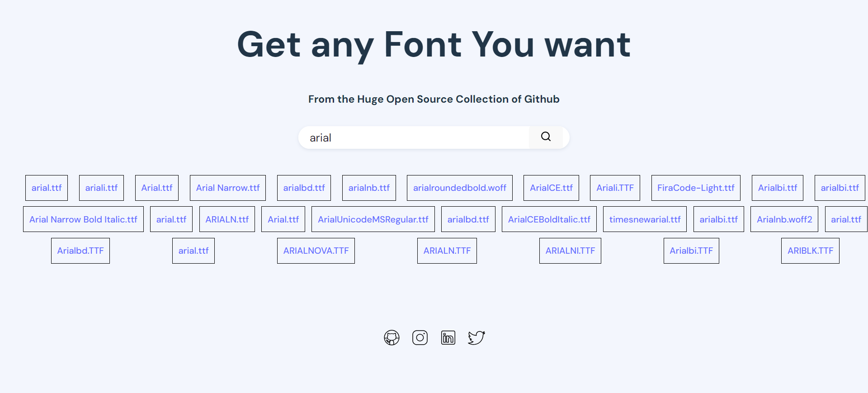The height and width of the screenshot is (393, 868).
Task: Click the search magnifier icon
Action: [x=546, y=137]
